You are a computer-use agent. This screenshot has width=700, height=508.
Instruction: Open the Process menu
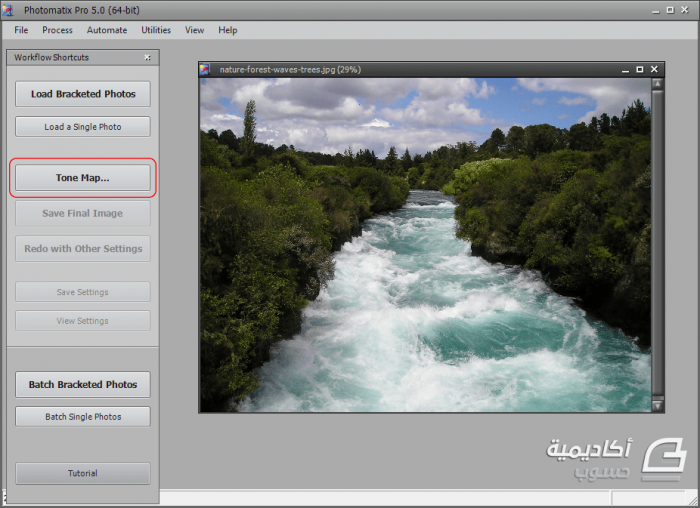[57, 30]
